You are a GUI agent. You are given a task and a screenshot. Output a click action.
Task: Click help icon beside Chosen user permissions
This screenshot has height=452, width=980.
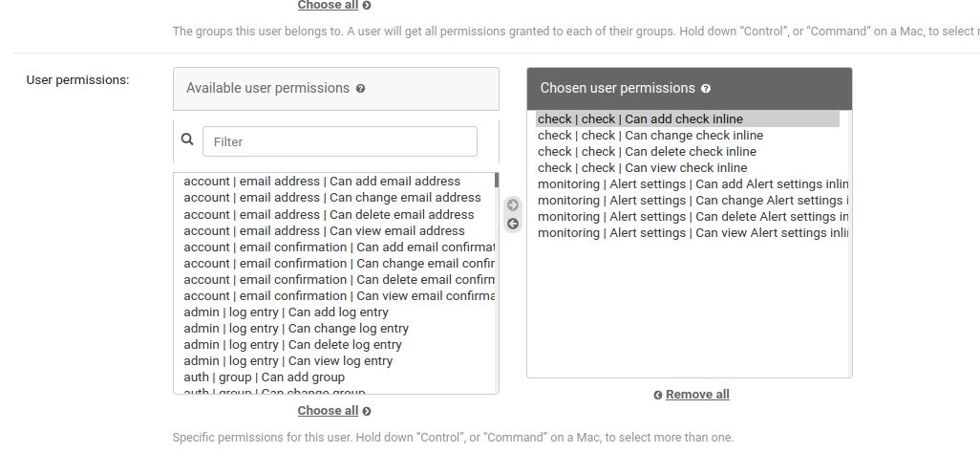pyautogui.click(x=706, y=89)
